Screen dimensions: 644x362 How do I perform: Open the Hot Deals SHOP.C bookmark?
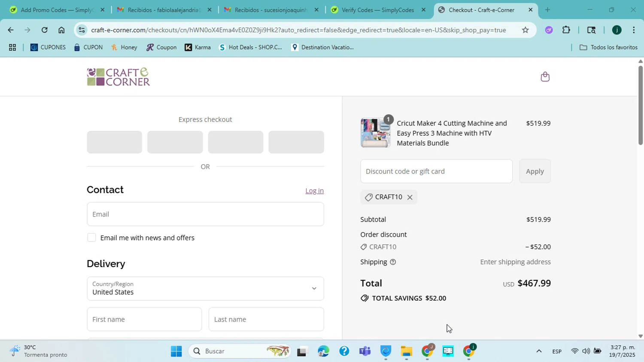(251, 48)
